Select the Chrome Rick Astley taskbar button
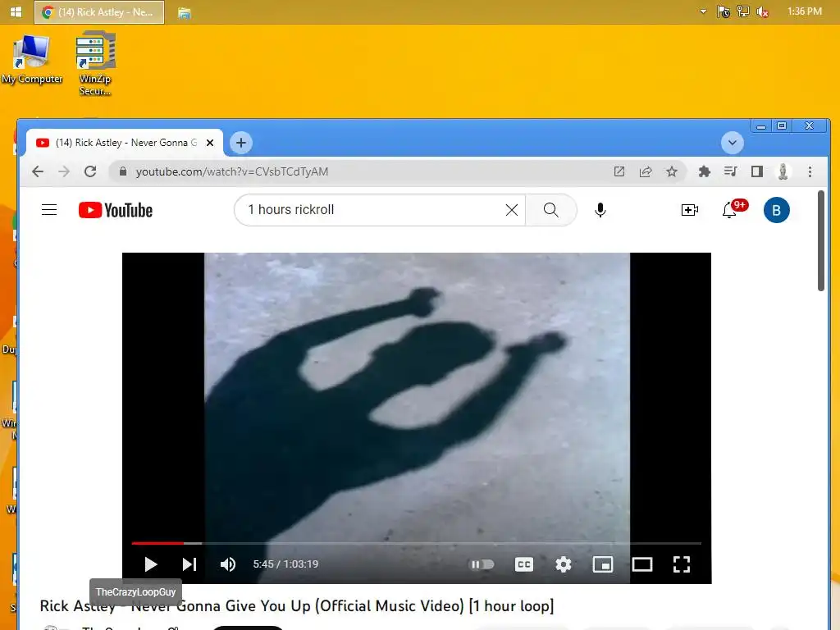The height and width of the screenshot is (630, 840). (x=99, y=11)
